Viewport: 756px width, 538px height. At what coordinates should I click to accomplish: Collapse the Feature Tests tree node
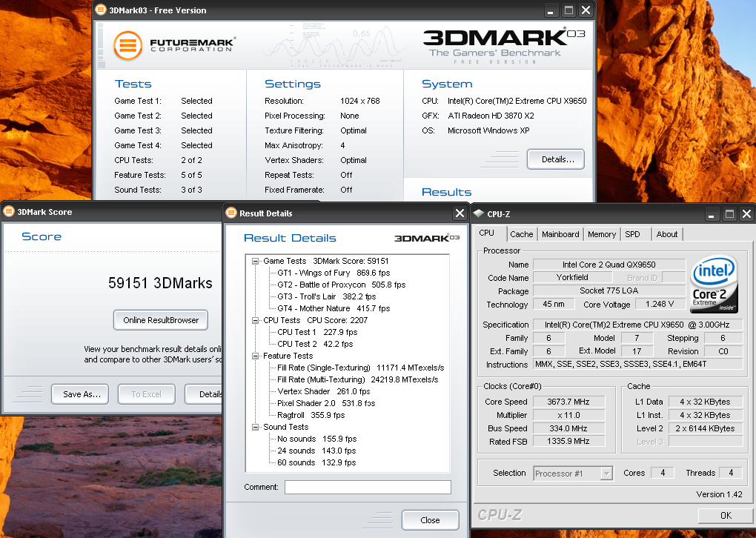click(x=255, y=356)
